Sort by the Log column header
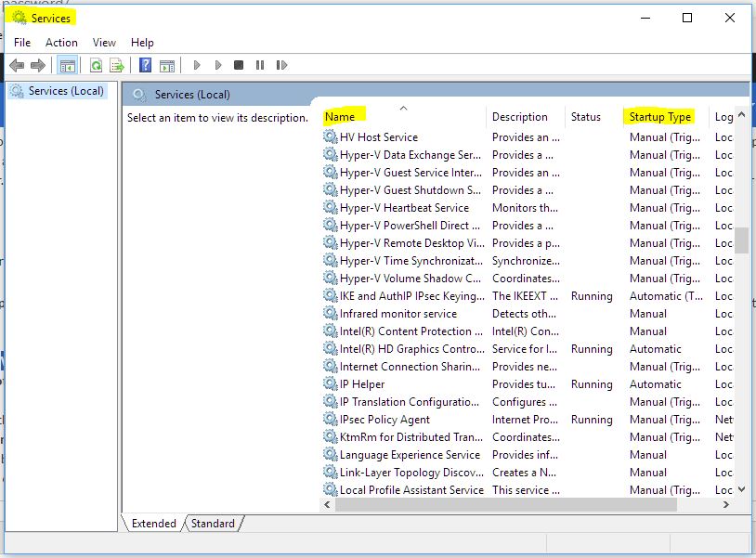Viewport: 756px width, 558px height. [x=723, y=117]
